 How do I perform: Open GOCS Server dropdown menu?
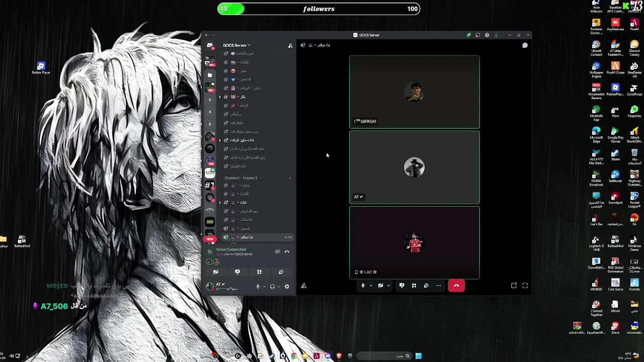pyautogui.click(x=236, y=45)
